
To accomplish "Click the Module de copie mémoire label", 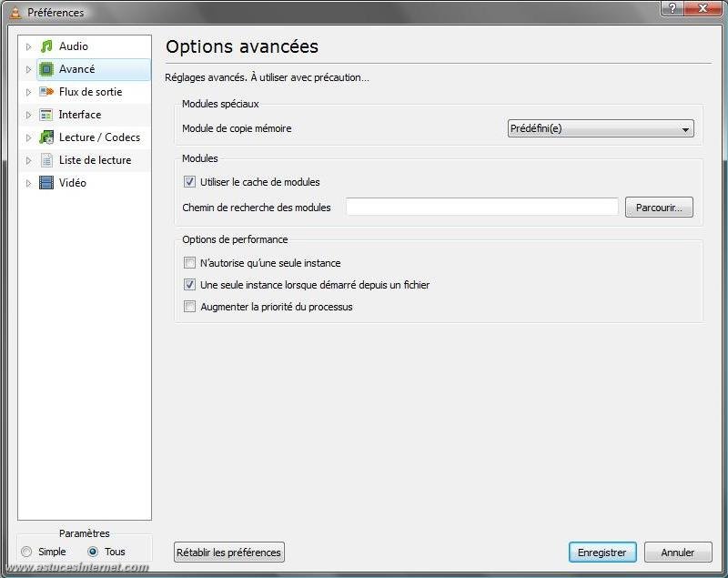I will [x=237, y=128].
